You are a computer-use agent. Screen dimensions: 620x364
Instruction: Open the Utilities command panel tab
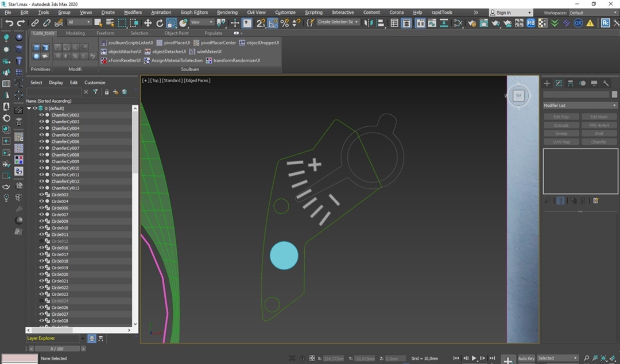[x=606, y=83]
